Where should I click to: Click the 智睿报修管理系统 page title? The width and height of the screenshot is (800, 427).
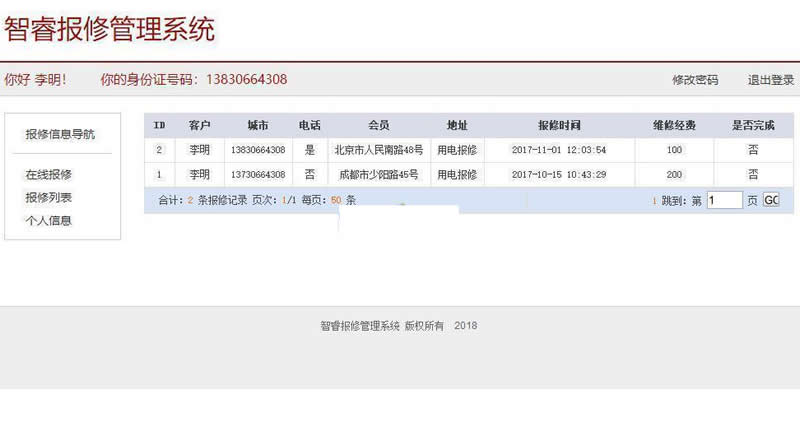pyautogui.click(x=109, y=29)
